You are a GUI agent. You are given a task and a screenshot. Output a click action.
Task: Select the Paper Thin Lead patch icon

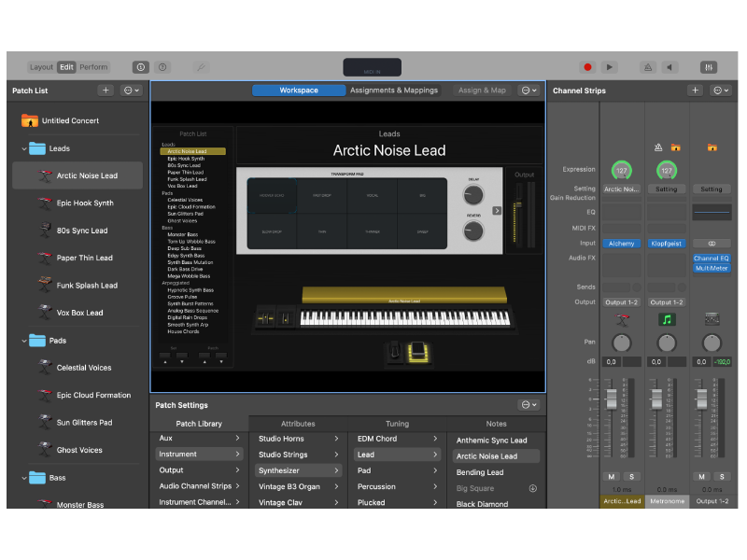click(x=45, y=258)
